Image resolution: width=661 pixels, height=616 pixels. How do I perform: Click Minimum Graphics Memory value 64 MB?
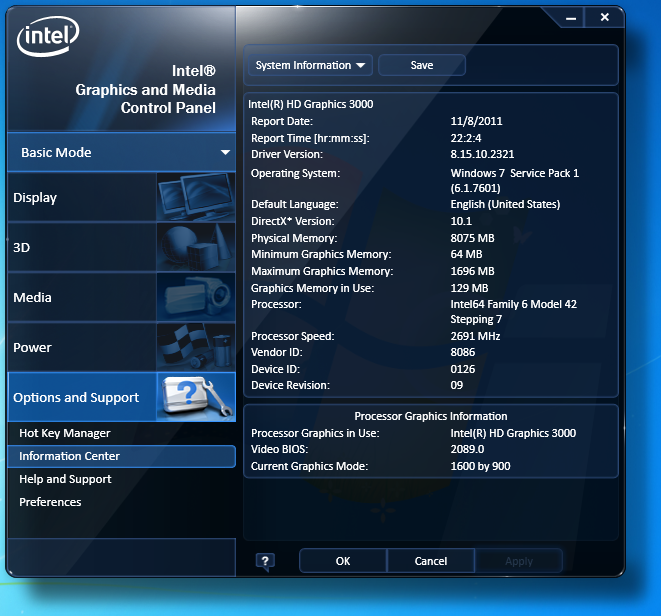pos(466,254)
